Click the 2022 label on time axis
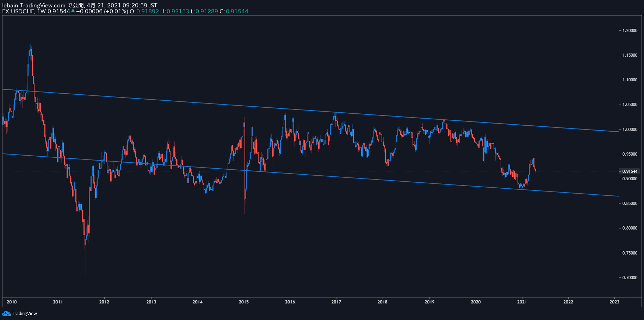The image size is (644, 320). [568, 302]
